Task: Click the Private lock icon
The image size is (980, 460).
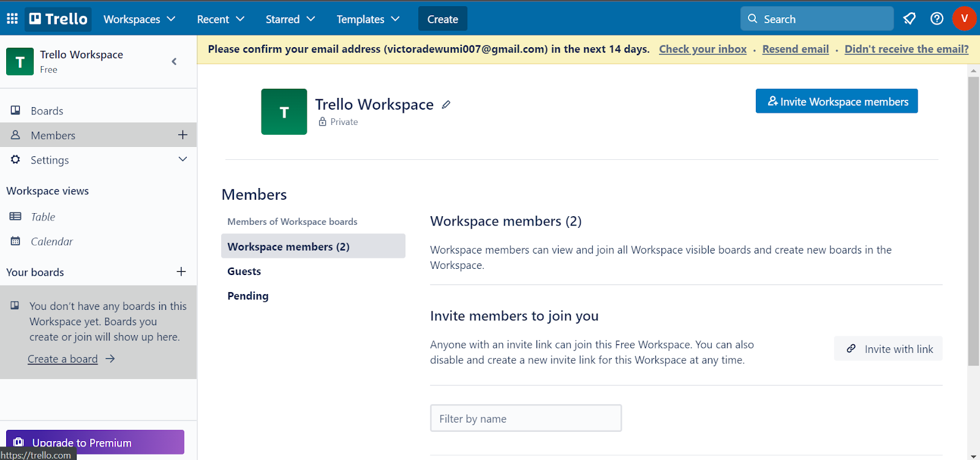Action: (322, 122)
